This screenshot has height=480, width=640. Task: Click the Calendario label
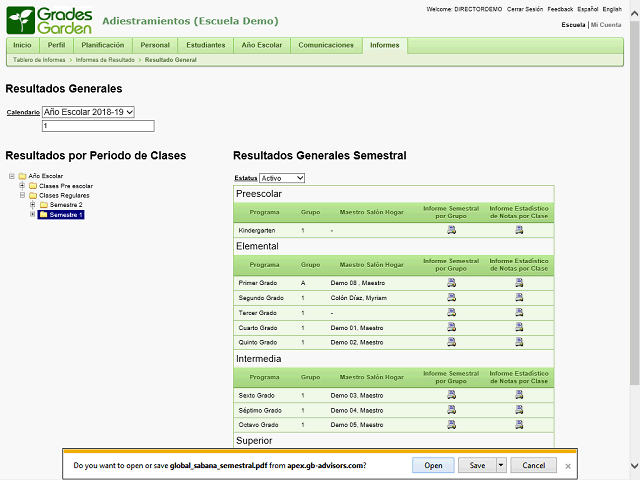(x=23, y=112)
